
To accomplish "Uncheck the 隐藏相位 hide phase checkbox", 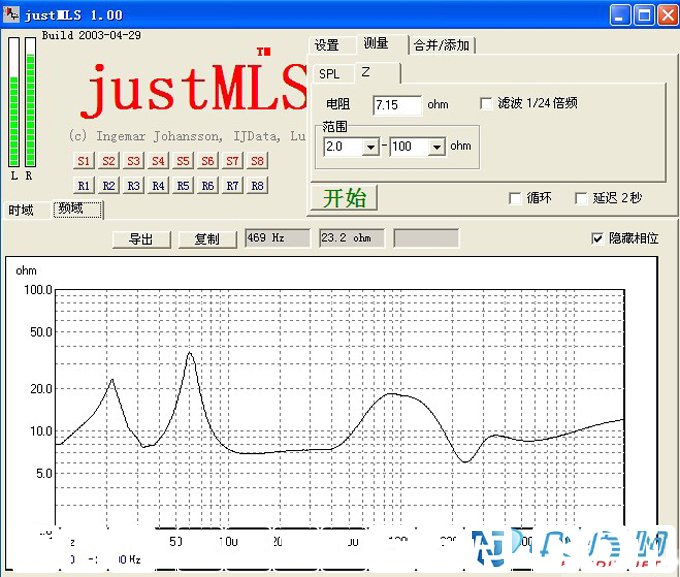I will [597, 239].
